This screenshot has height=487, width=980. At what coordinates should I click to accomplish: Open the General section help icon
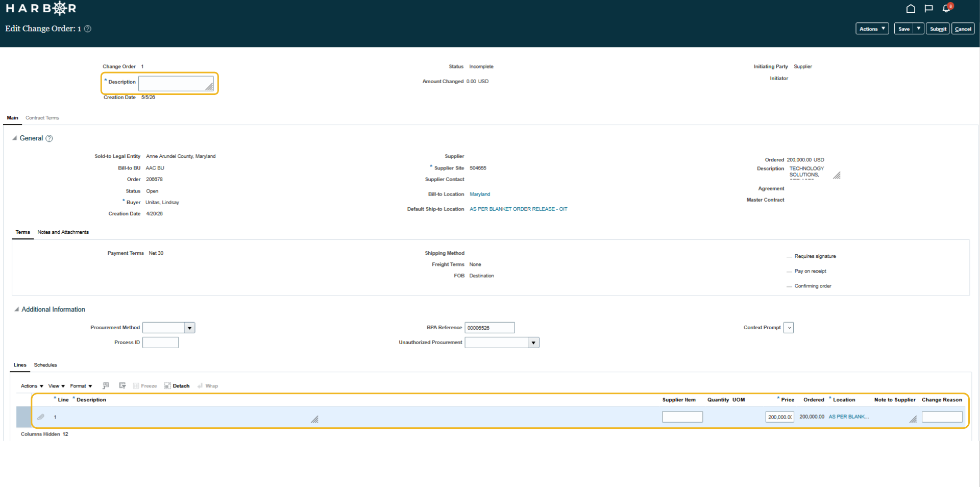click(50, 138)
